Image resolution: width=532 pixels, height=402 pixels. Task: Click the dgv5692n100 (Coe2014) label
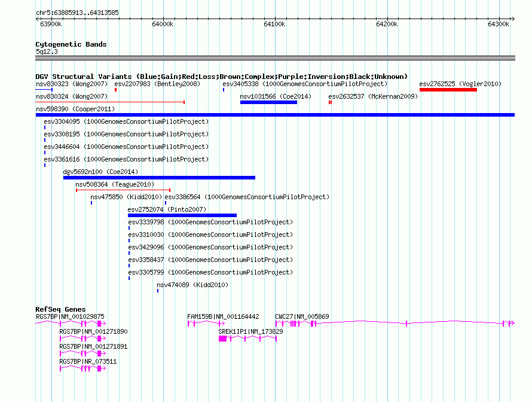100,172
